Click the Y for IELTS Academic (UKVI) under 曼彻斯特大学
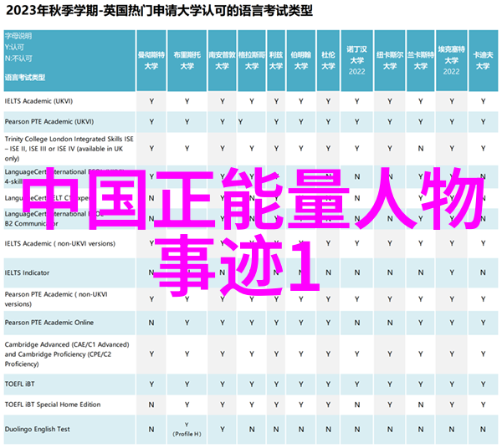 151,101
